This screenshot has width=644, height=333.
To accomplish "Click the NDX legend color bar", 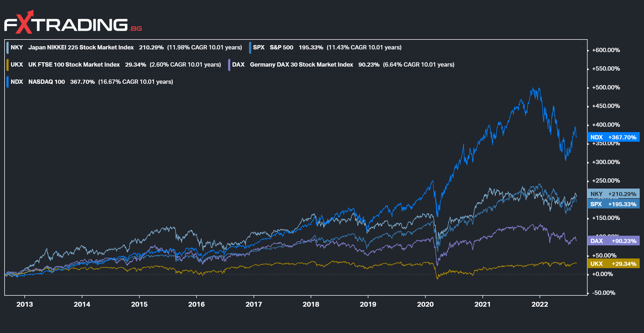I will pos(8,82).
